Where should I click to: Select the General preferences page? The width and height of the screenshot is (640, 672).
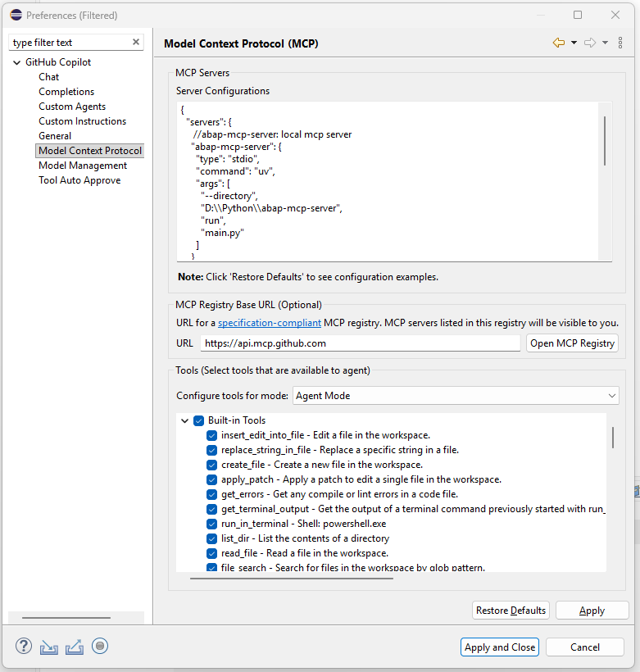tap(55, 136)
